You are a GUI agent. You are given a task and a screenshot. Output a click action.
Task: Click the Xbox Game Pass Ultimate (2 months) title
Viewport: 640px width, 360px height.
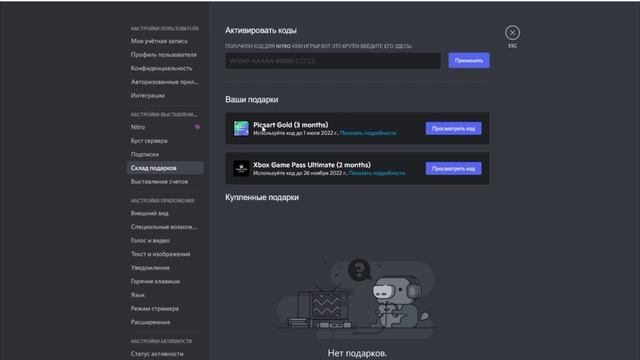pos(312,165)
